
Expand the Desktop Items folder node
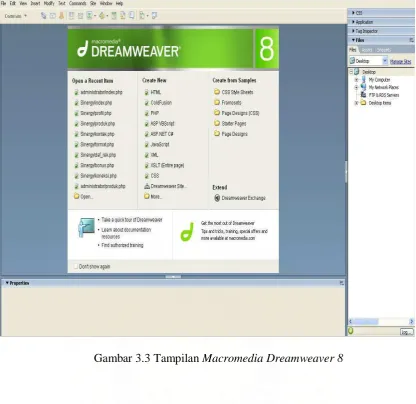356,103
